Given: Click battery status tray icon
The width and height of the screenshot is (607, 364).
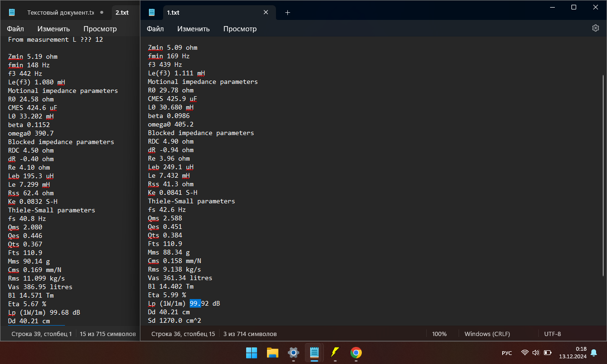Looking at the screenshot, I should tap(547, 353).
